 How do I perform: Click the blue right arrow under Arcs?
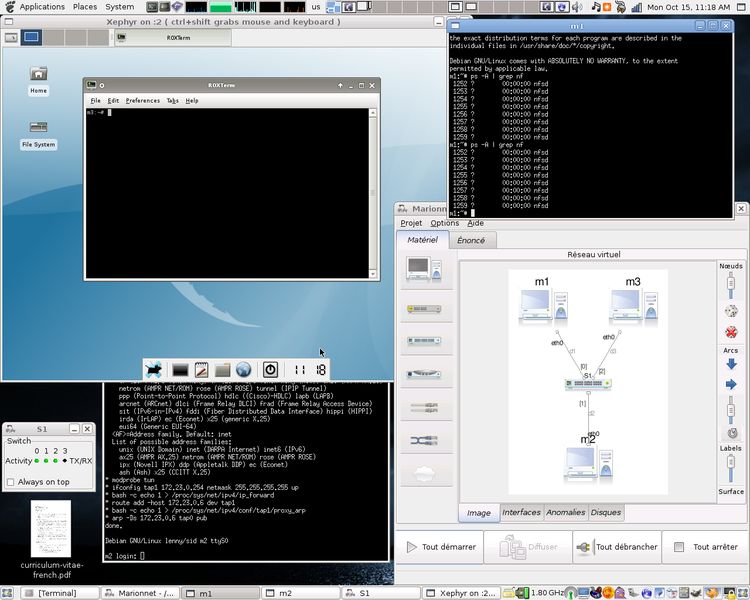click(x=731, y=384)
